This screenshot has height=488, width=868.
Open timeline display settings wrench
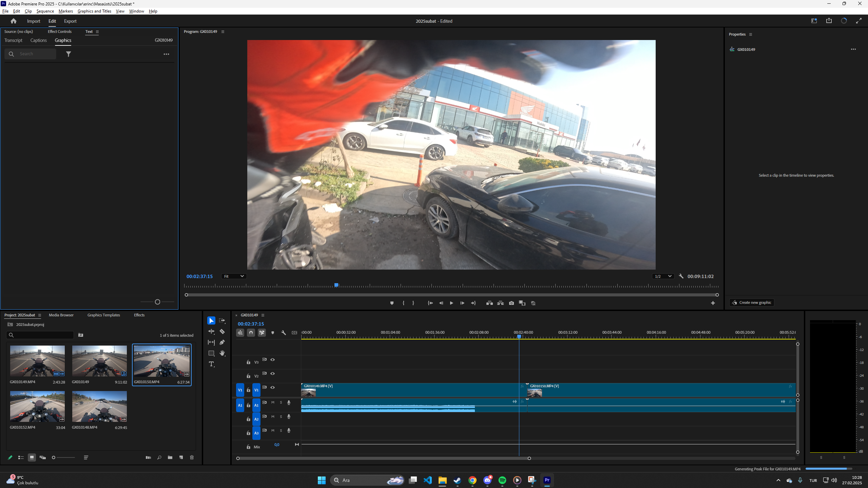284,333
